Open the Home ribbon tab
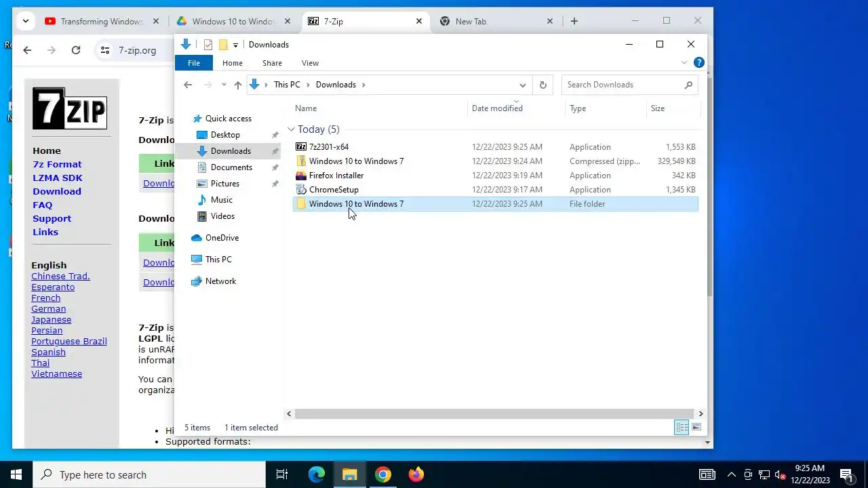The height and width of the screenshot is (488, 868). tap(233, 63)
